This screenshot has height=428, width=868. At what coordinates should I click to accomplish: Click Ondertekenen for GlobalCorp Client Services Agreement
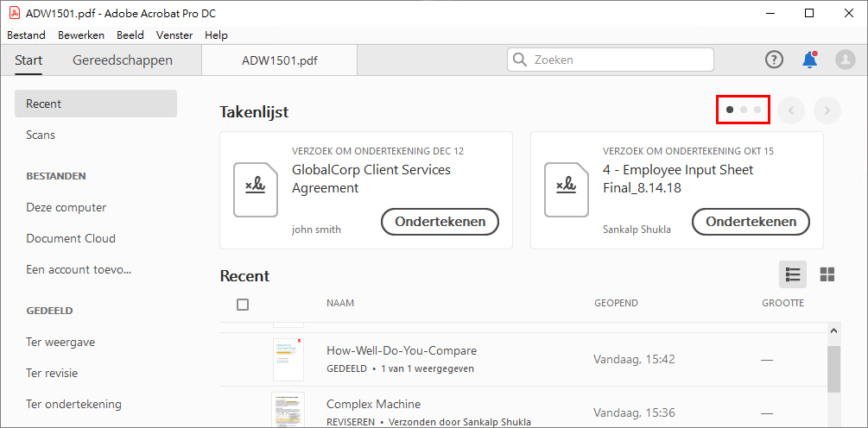pos(440,222)
